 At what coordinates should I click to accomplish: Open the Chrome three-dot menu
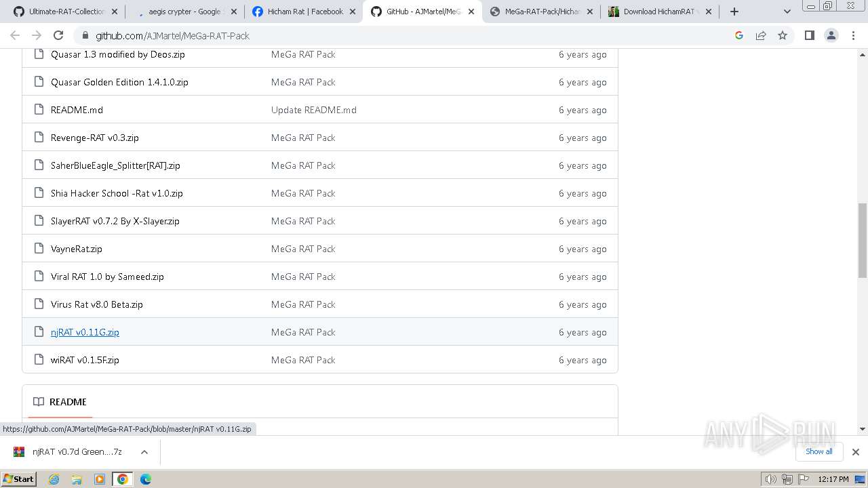click(853, 35)
